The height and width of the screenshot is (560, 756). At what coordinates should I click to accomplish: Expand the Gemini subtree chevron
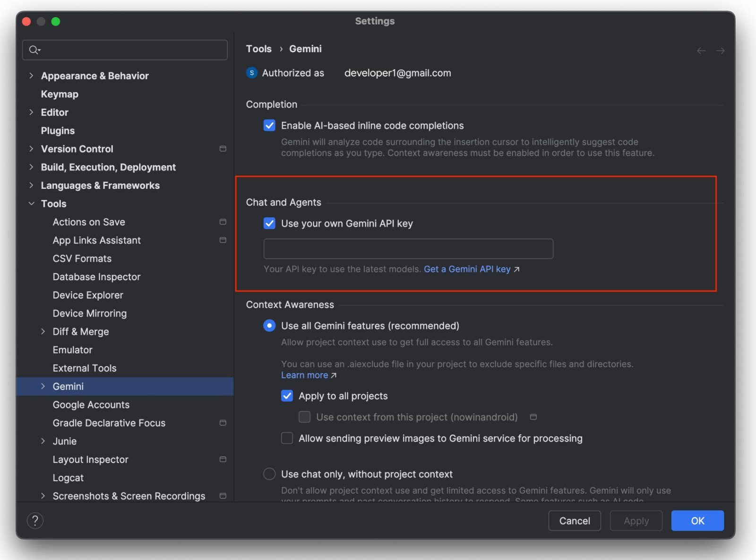tap(43, 387)
